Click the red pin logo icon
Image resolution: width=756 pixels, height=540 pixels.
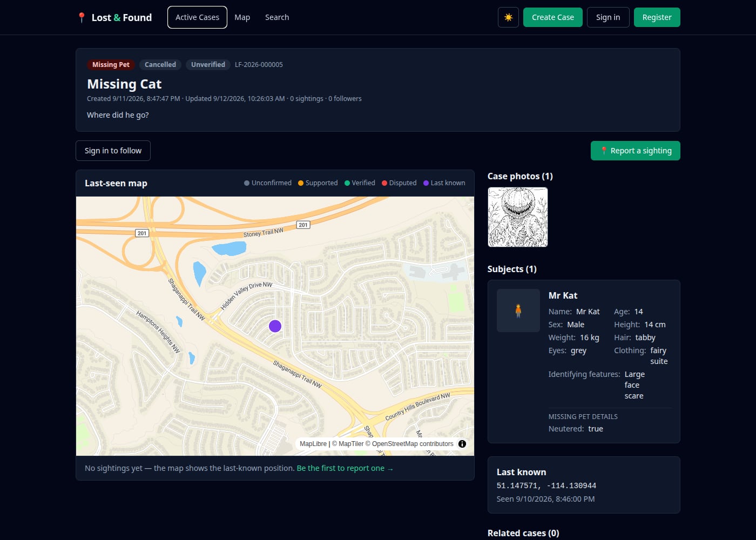point(82,18)
